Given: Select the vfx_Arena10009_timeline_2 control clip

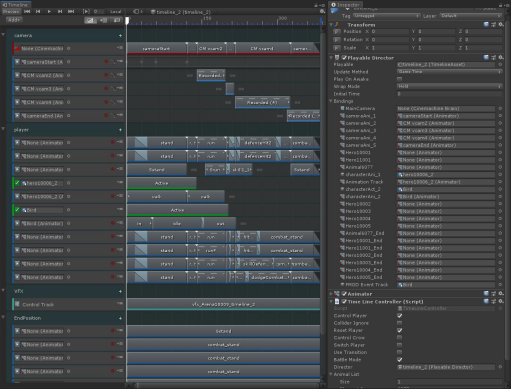Looking at the screenshot, I should (x=223, y=304).
